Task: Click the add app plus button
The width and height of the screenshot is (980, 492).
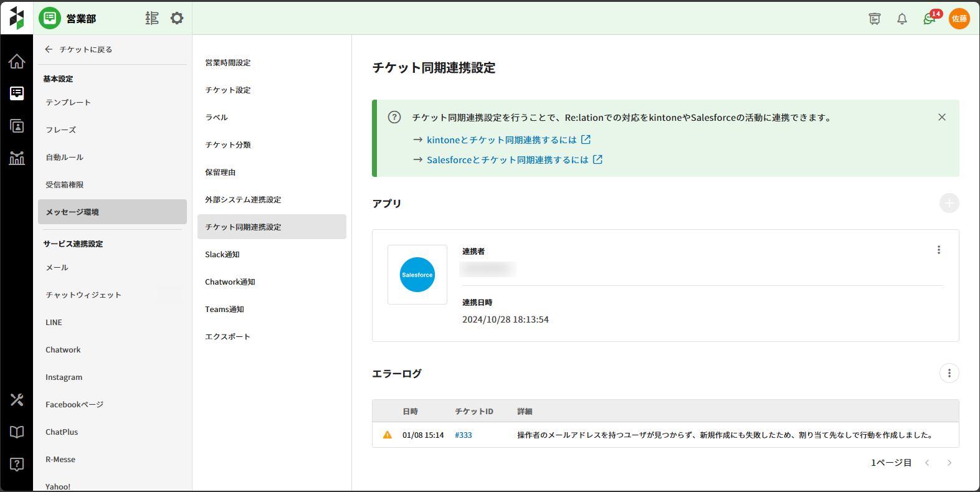Action: coord(949,203)
